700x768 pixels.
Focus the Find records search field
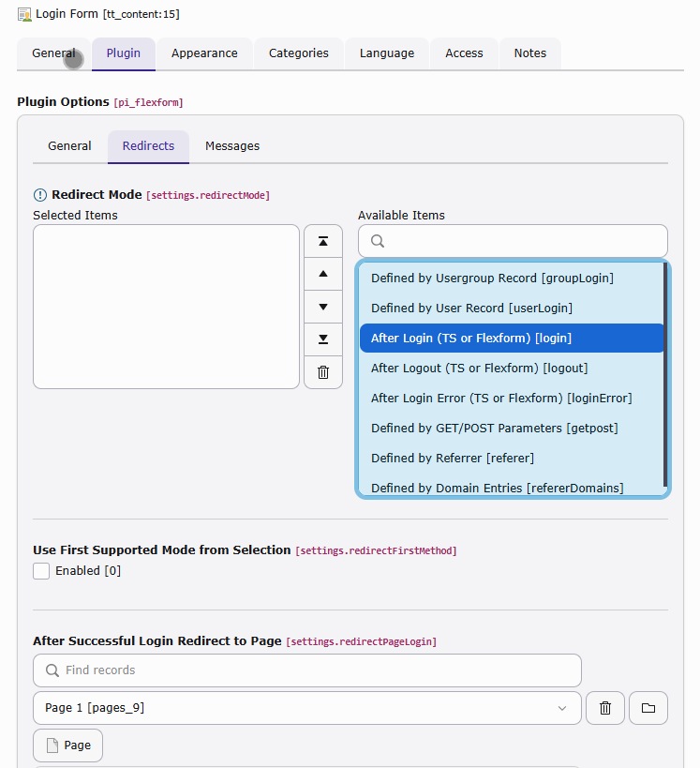(307, 670)
